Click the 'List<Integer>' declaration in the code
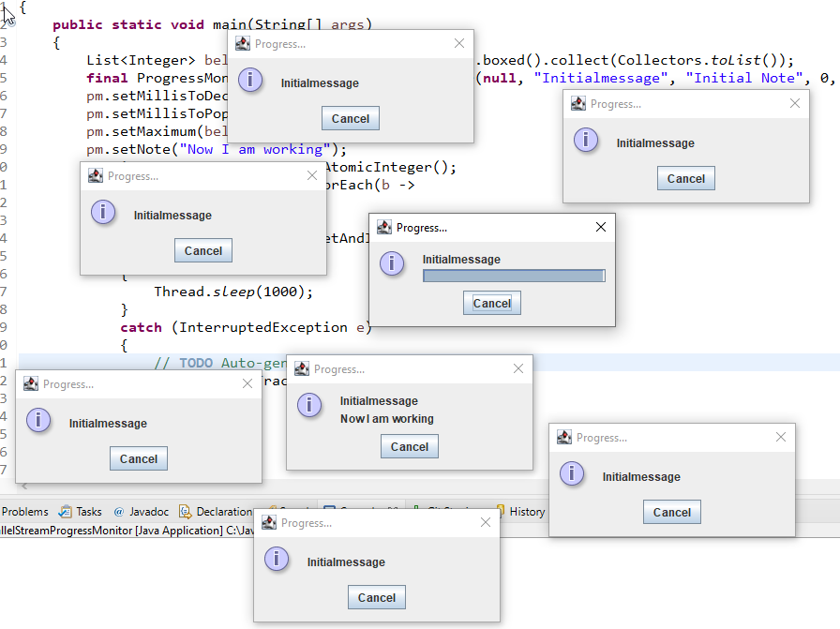The width and height of the screenshot is (840, 629). pos(141,60)
